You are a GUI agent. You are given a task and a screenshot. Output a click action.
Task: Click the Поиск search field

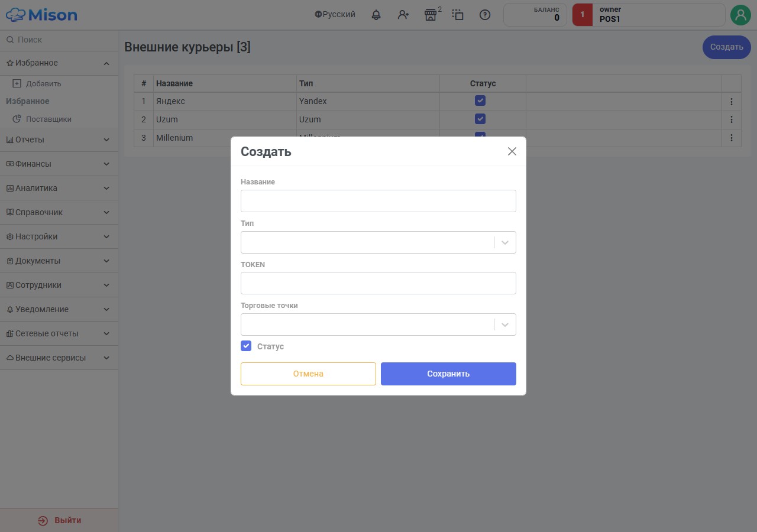coord(59,40)
